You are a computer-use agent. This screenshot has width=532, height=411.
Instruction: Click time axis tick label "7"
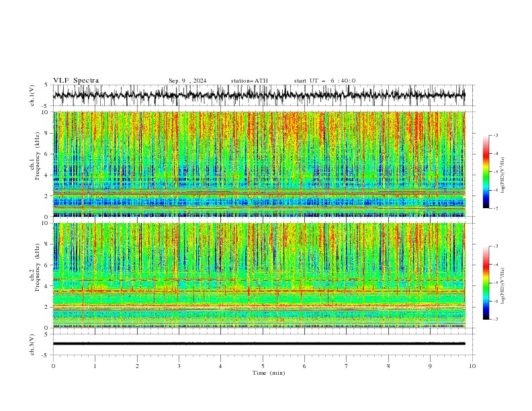[x=347, y=366]
